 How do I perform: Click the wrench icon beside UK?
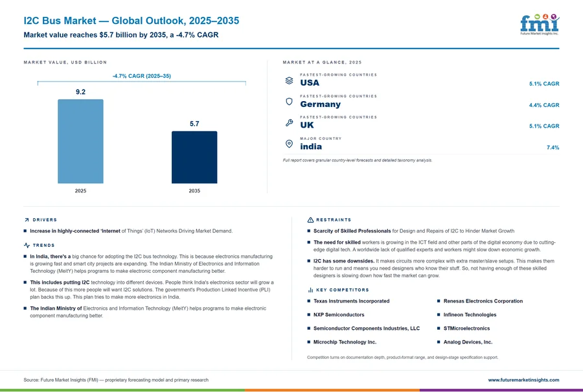coord(289,122)
